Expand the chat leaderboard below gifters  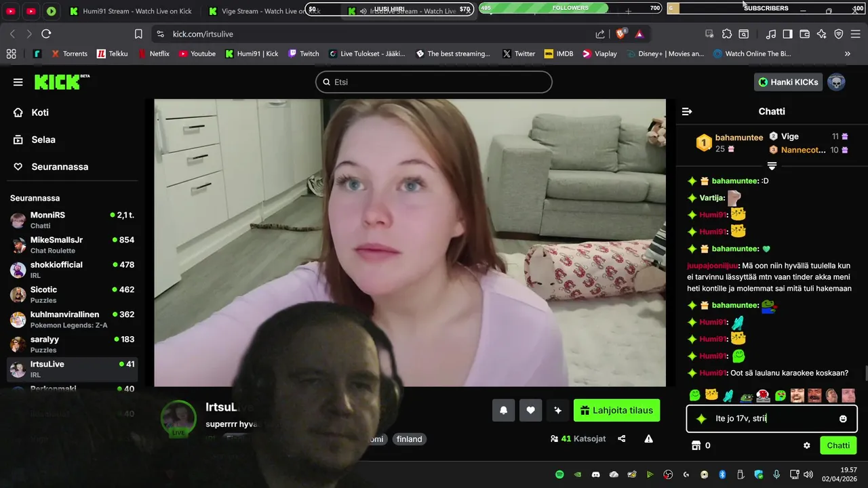pyautogui.click(x=772, y=166)
